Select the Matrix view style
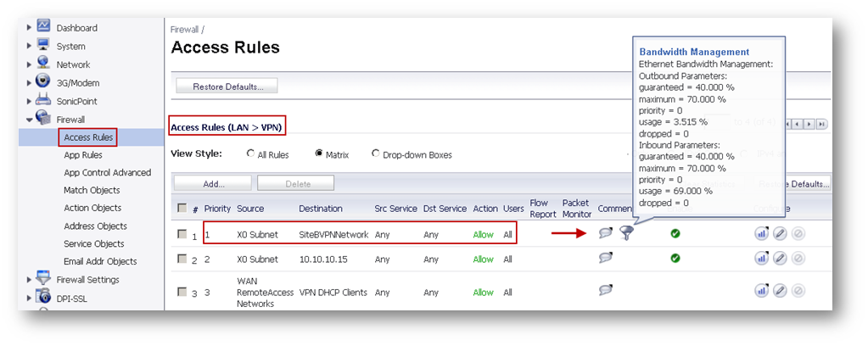Viewport: 868px width, 346px height. point(319,153)
